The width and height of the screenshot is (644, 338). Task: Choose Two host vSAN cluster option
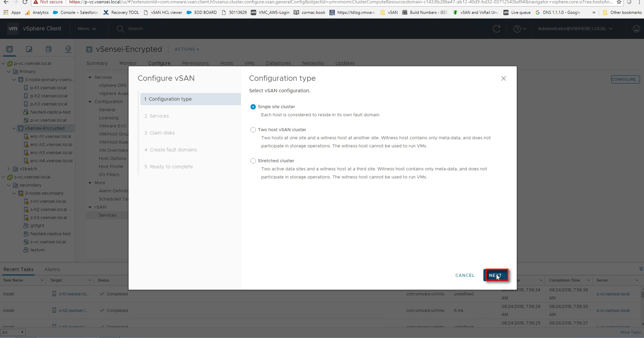click(x=253, y=130)
